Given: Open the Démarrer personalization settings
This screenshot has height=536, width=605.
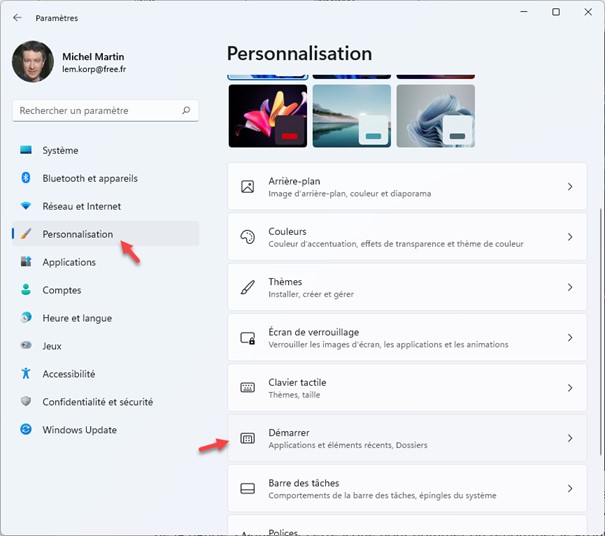Looking at the screenshot, I should 406,438.
